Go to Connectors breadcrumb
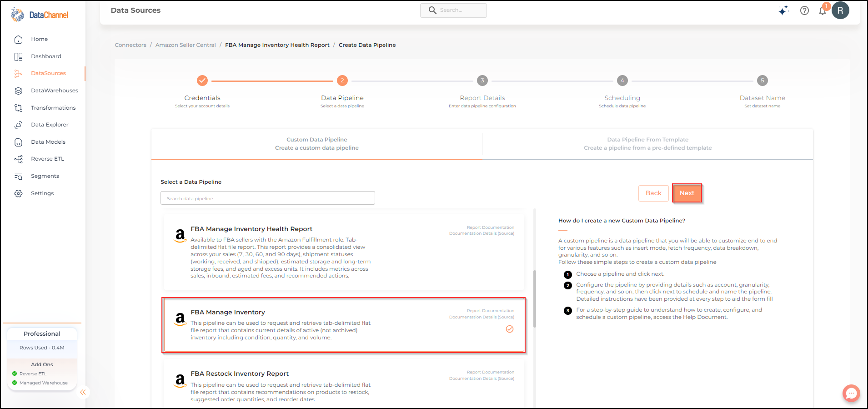 click(x=130, y=45)
